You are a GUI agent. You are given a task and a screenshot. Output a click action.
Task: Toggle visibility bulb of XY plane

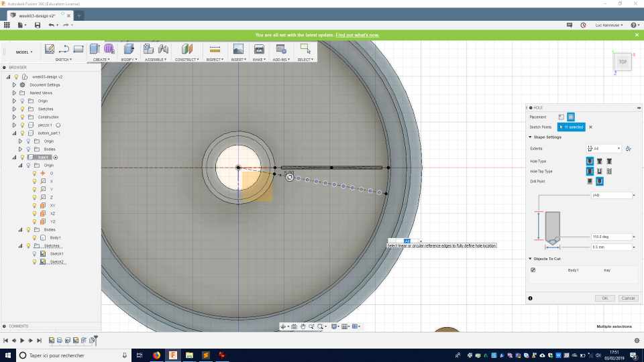click(34, 205)
